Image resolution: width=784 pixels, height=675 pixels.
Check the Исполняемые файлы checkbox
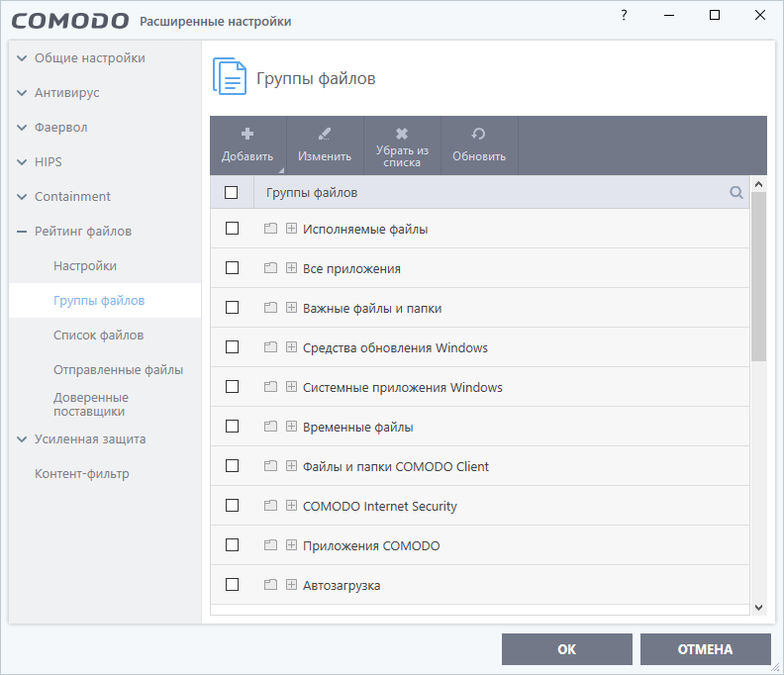tap(232, 229)
